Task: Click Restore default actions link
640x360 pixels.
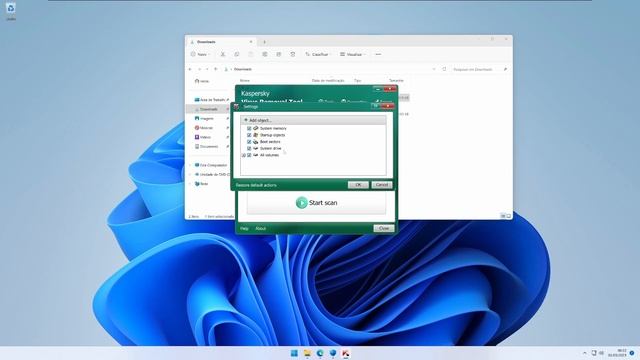Action: [256, 185]
